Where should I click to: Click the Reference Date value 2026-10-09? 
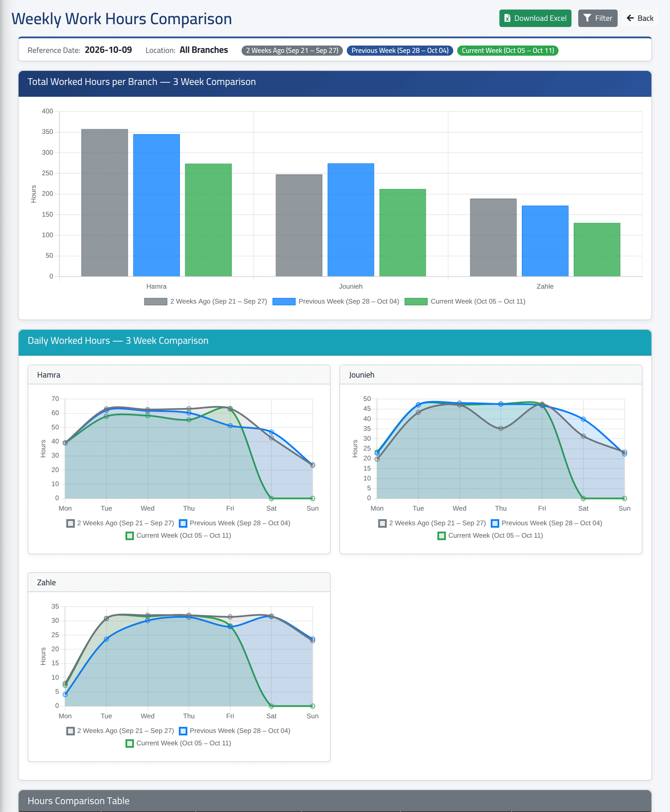[x=108, y=50]
